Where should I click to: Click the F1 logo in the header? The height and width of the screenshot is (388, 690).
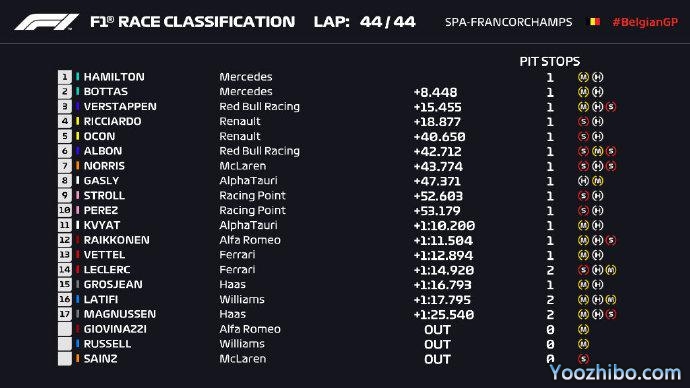pyautogui.click(x=47, y=22)
